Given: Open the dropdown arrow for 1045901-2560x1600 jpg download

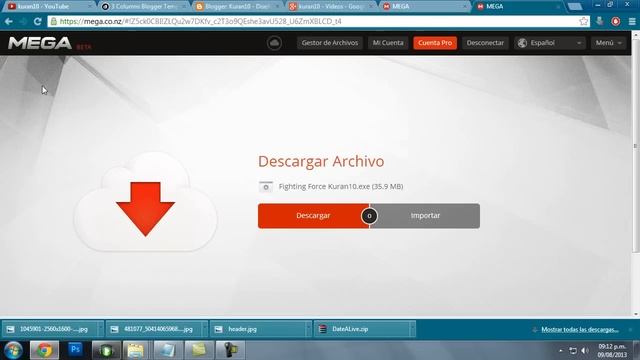Looking at the screenshot, I should tap(100, 329).
